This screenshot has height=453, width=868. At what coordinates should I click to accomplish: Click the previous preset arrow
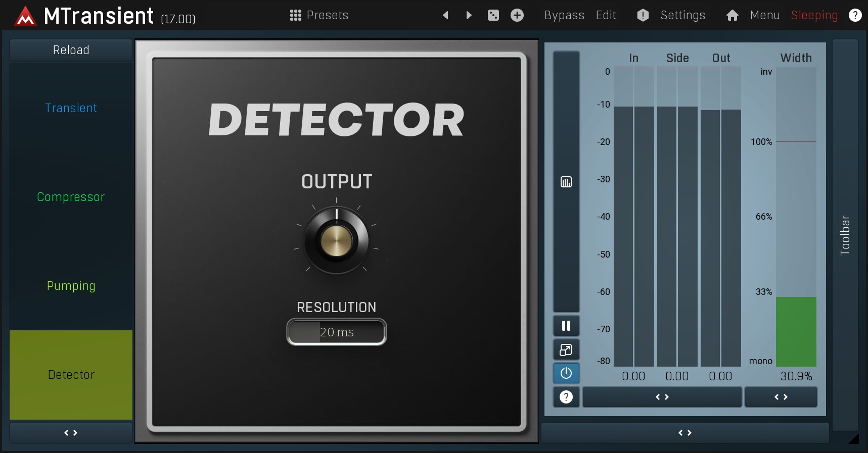[445, 15]
